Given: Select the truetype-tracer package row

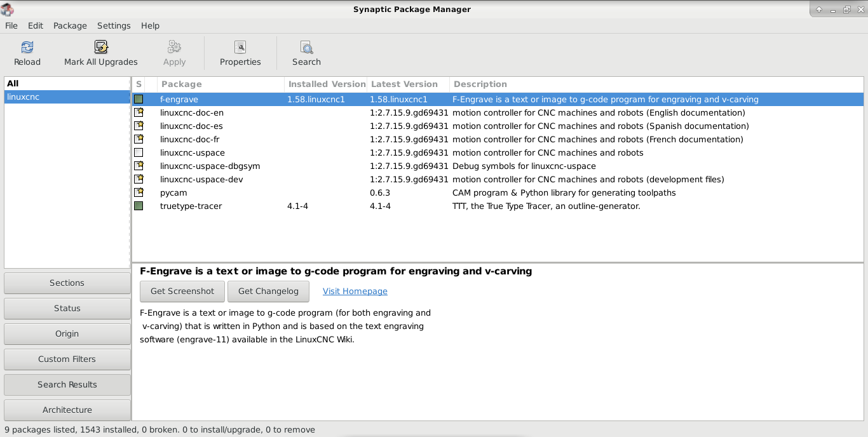Looking at the screenshot, I should coord(498,206).
